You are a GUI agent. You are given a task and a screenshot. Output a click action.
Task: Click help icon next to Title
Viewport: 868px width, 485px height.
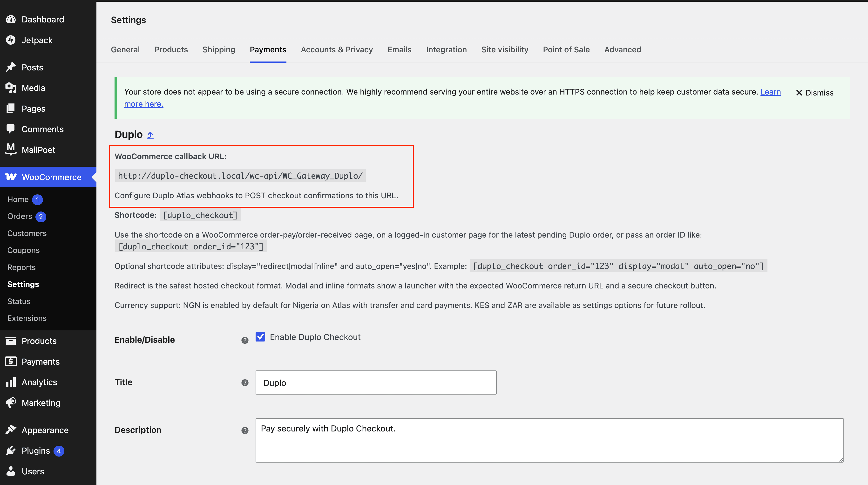pos(245,383)
